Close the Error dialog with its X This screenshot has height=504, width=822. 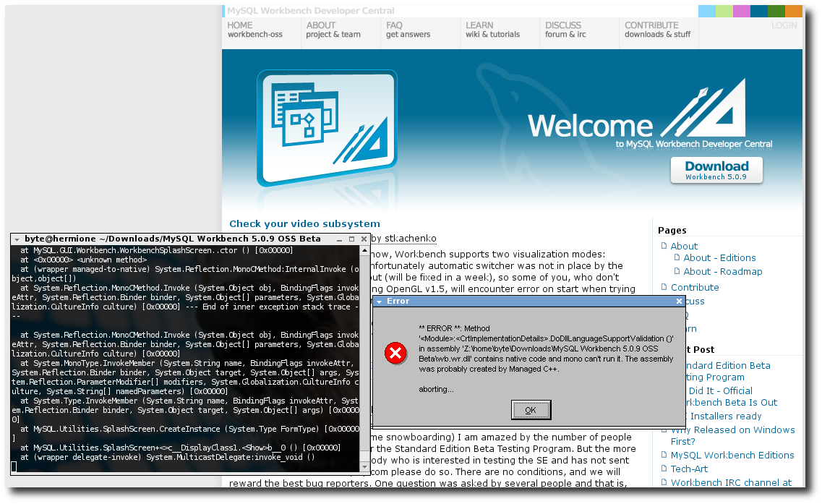coord(679,301)
